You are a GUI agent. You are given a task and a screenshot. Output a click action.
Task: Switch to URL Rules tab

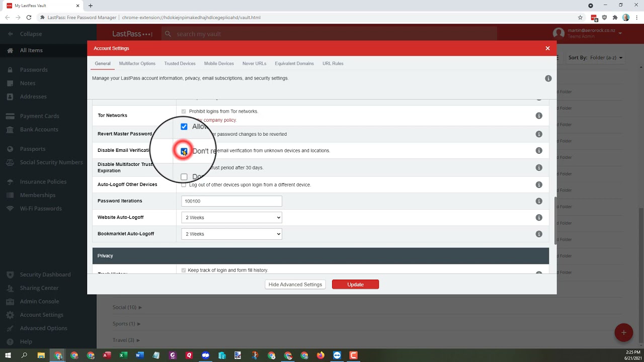tap(333, 63)
